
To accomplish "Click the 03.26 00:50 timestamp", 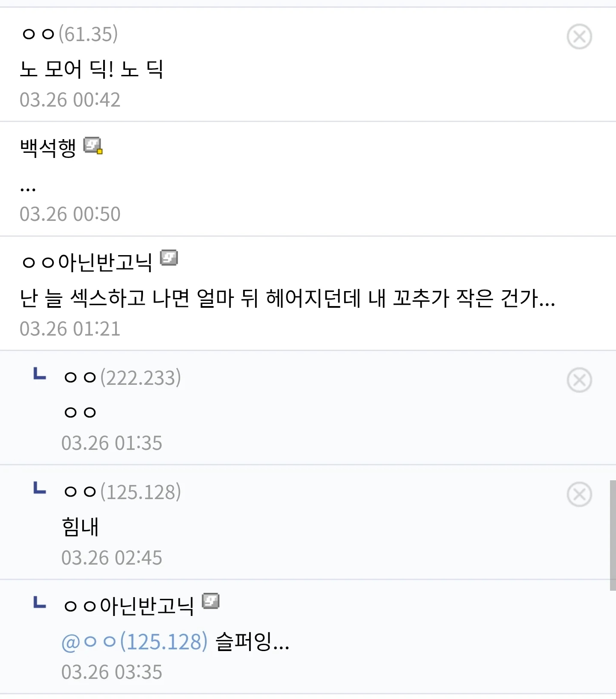I will (x=70, y=214).
